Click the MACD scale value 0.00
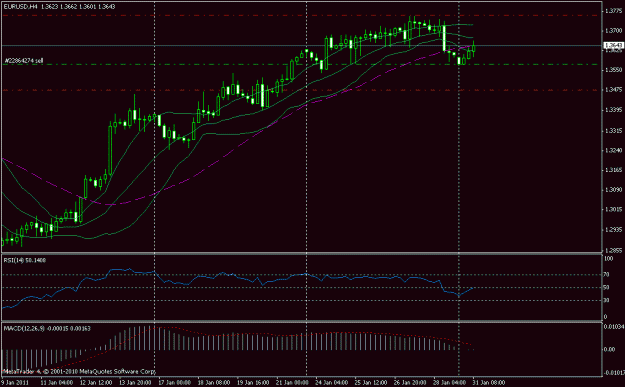 tap(610, 350)
